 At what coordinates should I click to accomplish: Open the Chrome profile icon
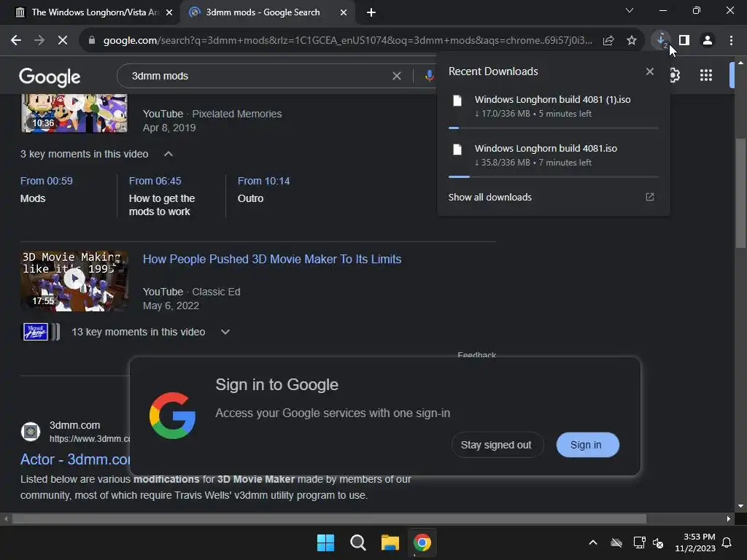708,41
